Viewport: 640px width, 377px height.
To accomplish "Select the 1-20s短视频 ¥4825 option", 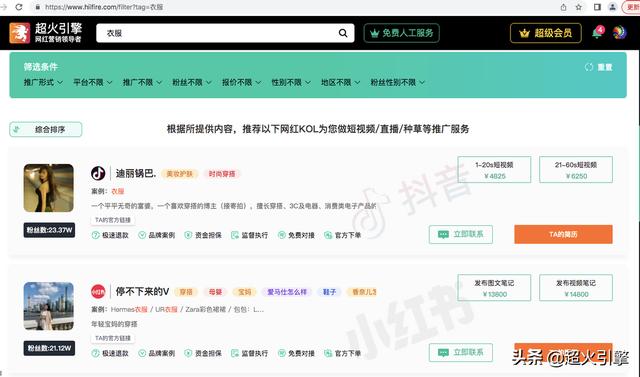I will pos(494,170).
